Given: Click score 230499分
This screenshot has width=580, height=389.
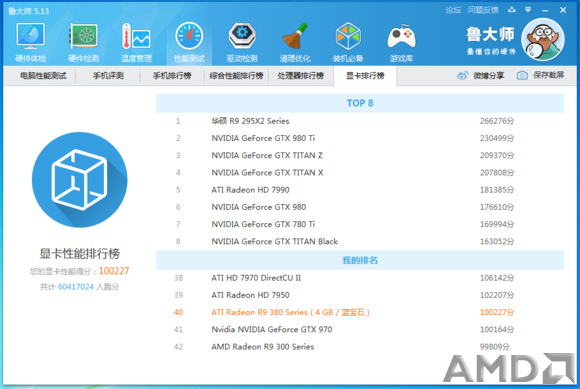Looking at the screenshot, I should tap(497, 138).
